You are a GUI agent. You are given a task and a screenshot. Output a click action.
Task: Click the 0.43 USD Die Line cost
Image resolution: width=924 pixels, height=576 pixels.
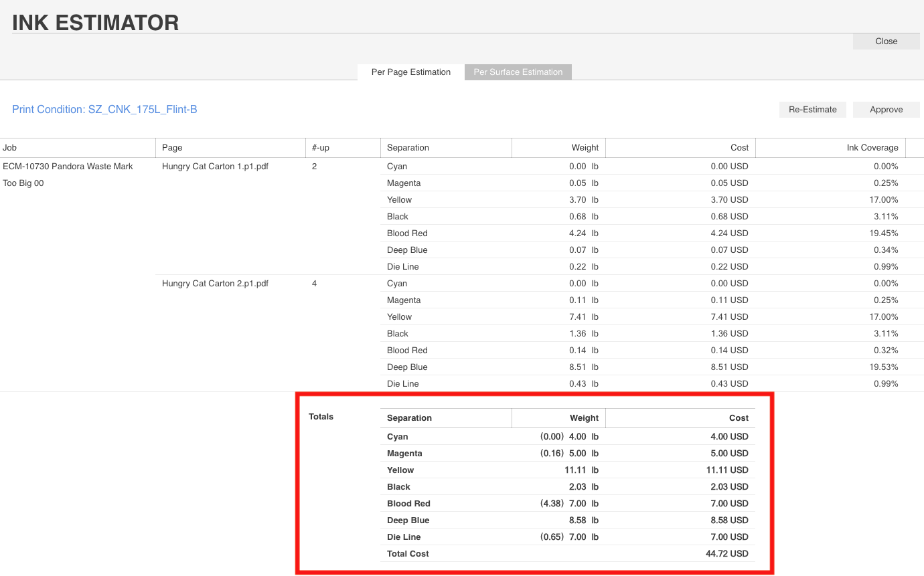(x=729, y=384)
